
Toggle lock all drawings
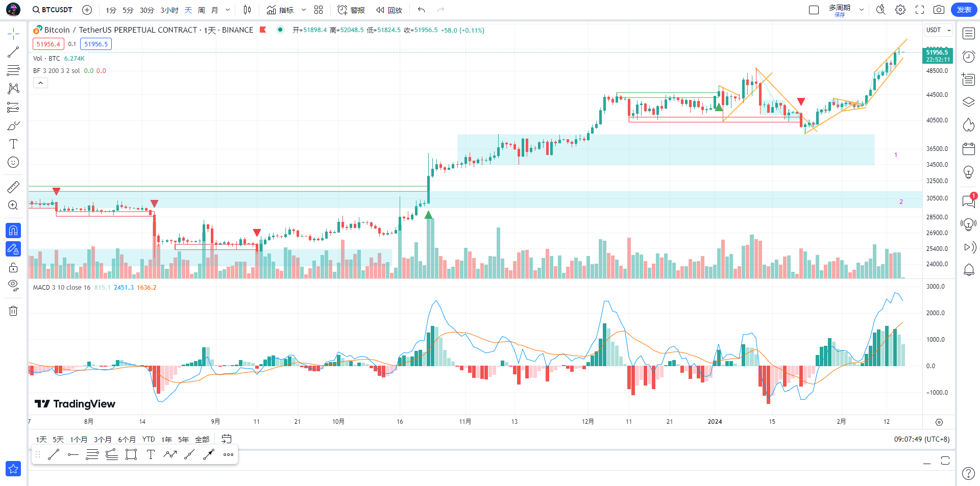[13, 267]
